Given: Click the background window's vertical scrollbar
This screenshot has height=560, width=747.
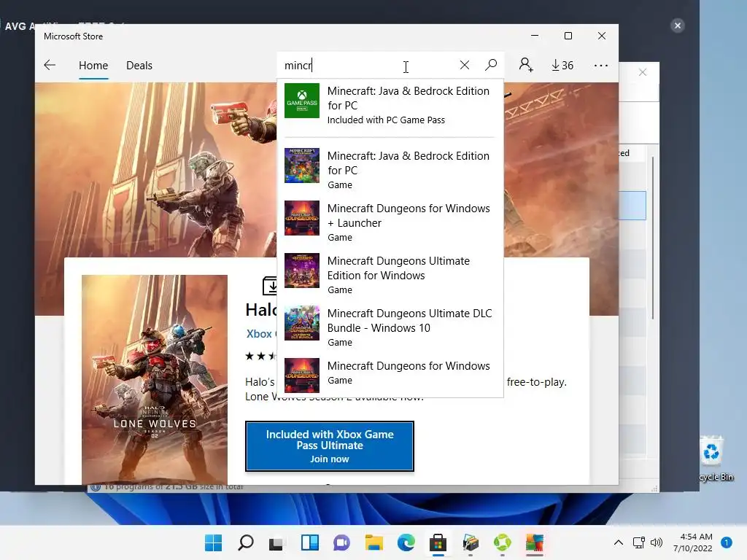Looking at the screenshot, I should tap(653, 238).
